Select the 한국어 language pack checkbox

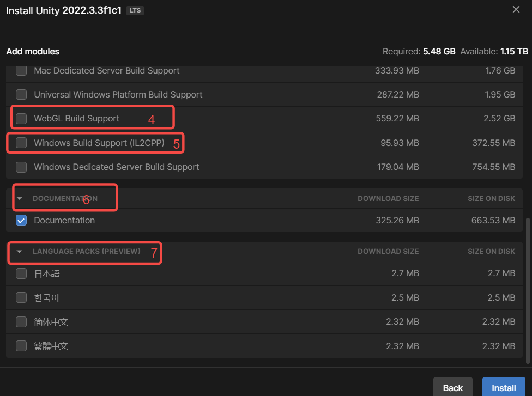point(21,297)
